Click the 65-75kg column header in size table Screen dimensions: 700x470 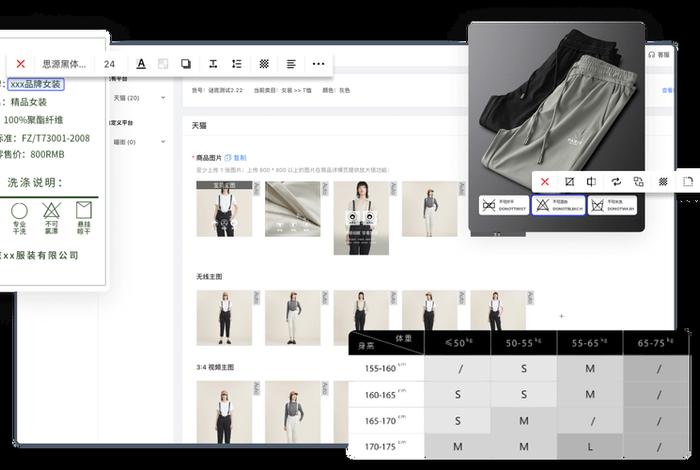pyautogui.click(x=656, y=343)
